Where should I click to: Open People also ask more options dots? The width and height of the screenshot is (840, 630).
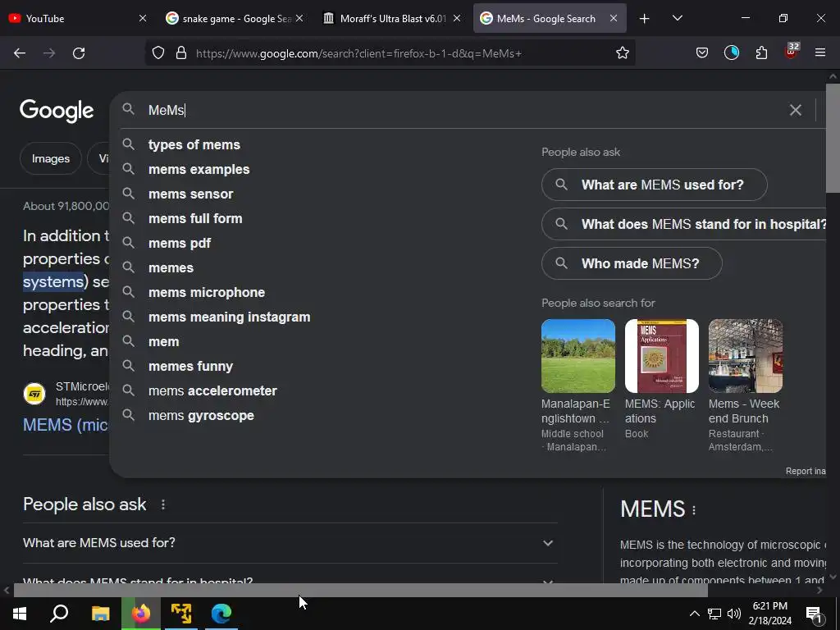coord(163,504)
